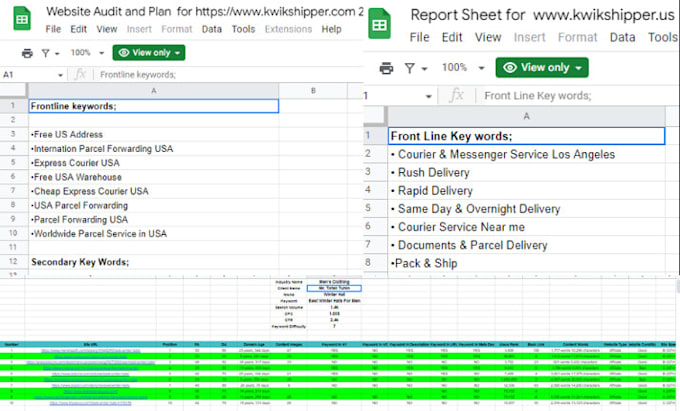
Task: Select the Worldwide Parcel Service in USA cell
Action: (154, 234)
